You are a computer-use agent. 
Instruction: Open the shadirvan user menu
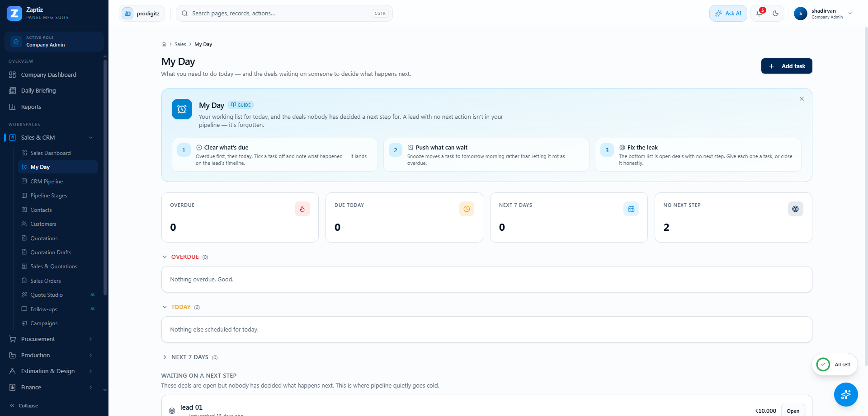(824, 13)
